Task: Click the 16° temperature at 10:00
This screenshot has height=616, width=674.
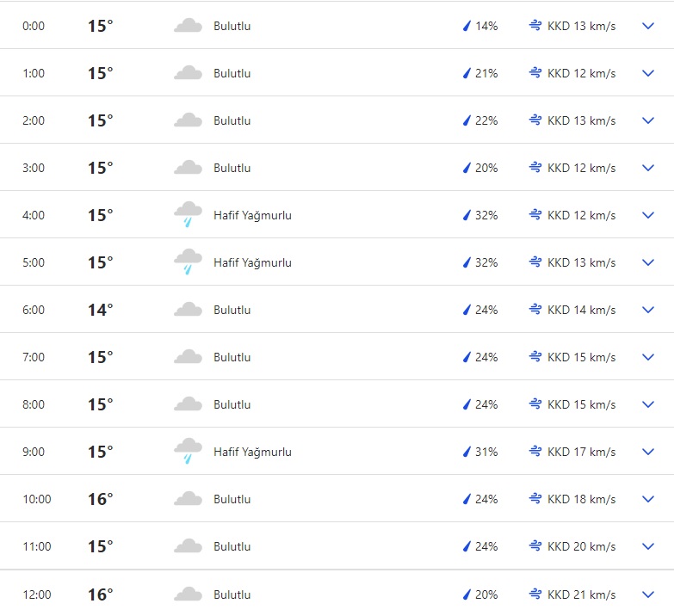Action: pyautogui.click(x=100, y=499)
